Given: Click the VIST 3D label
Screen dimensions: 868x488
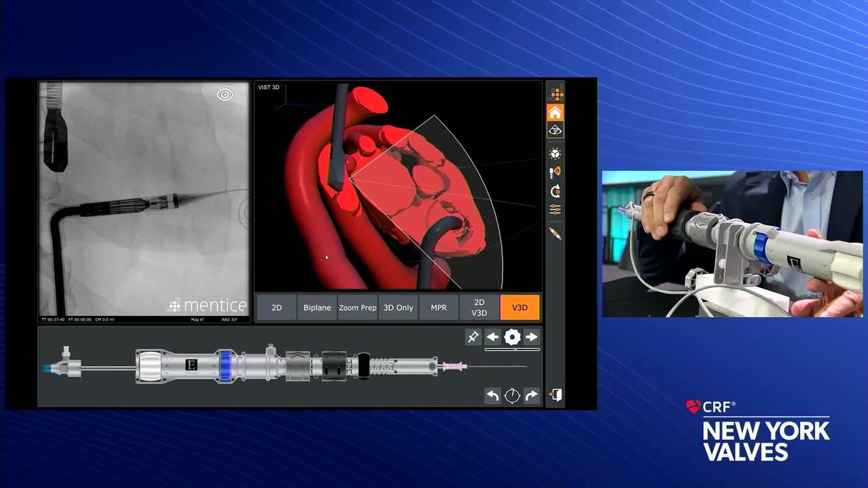Looking at the screenshot, I should (x=269, y=87).
